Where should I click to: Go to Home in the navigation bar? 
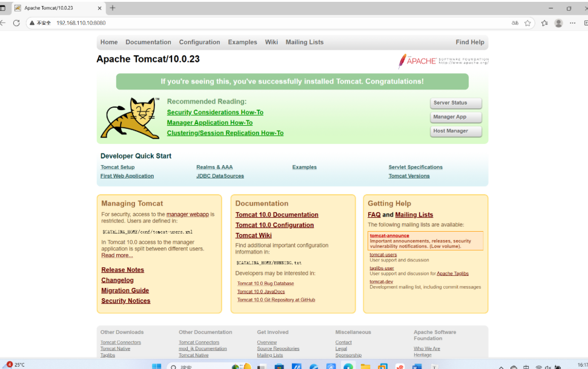click(109, 42)
